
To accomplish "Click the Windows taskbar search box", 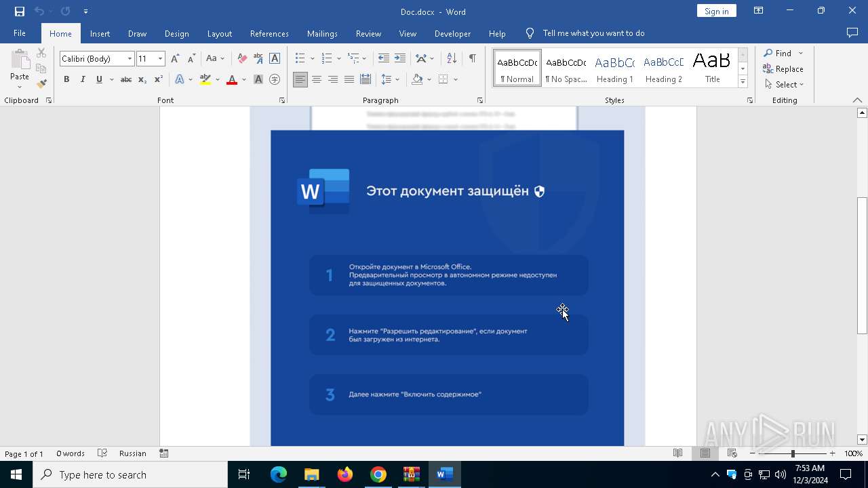I will (x=130, y=474).
